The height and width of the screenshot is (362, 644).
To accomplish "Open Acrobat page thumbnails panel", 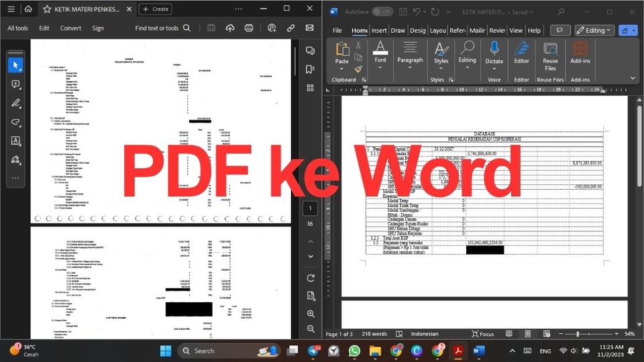I will click(310, 88).
